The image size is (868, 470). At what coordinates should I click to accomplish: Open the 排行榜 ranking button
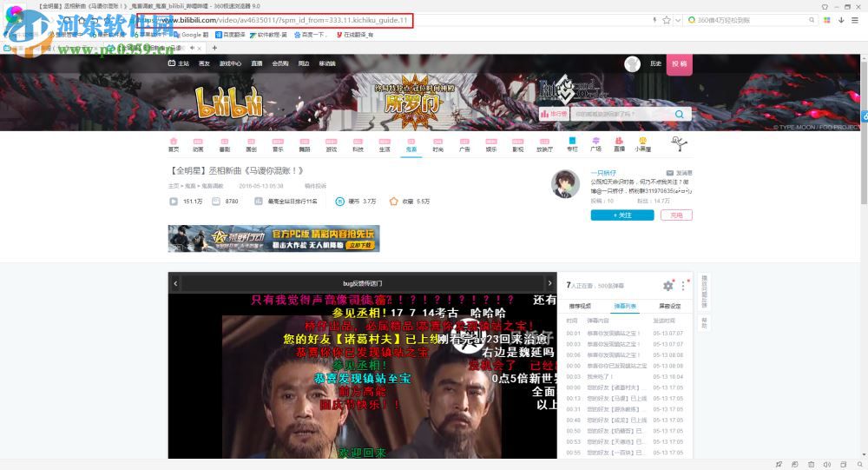(x=554, y=114)
